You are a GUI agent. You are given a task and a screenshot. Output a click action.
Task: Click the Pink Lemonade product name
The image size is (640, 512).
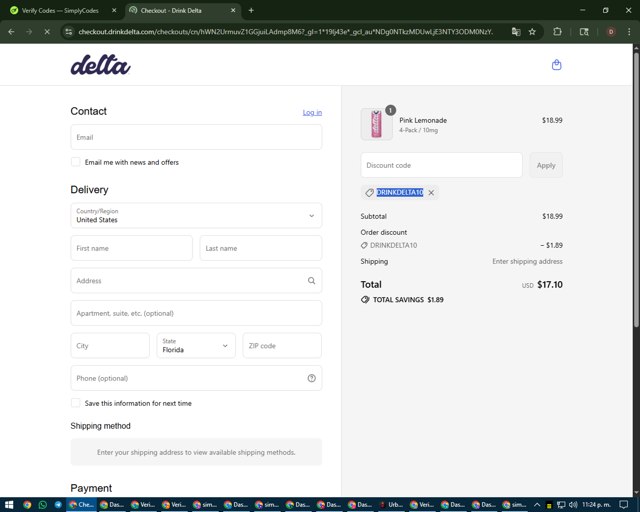423,120
